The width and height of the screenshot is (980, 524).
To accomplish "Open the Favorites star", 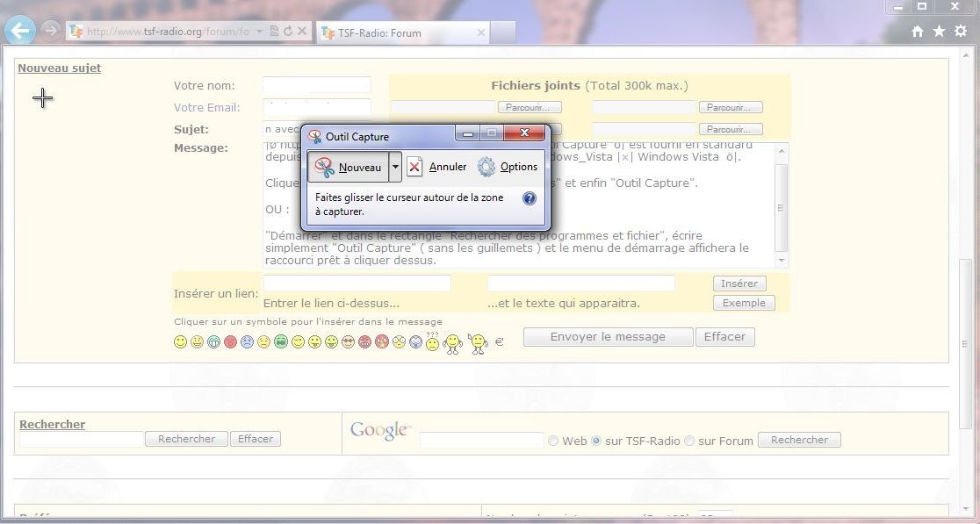I will click(939, 32).
